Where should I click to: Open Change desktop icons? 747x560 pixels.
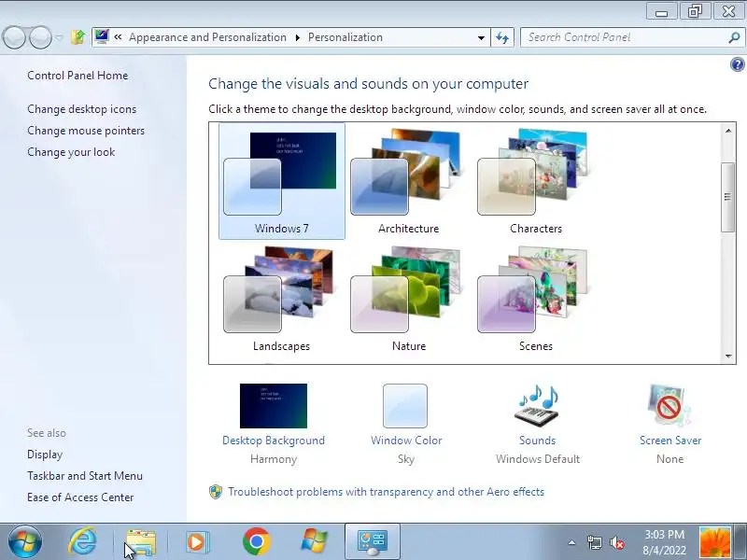pos(81,109)
